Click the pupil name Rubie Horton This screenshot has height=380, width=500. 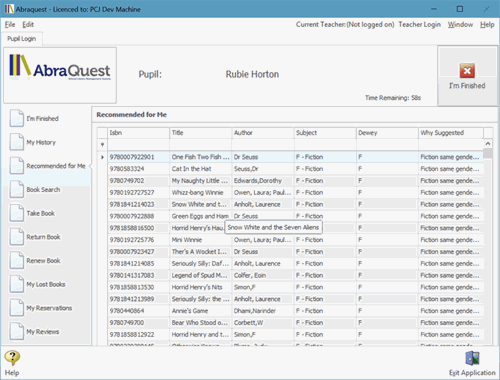point(252,74)
